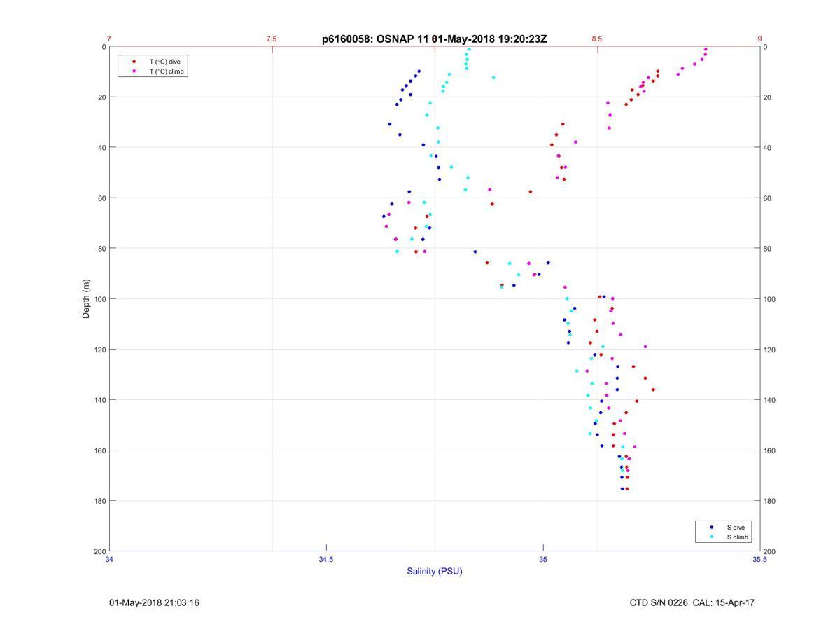840x620 pixels.
Task: Click the right depth axis tick label 140
Action: (x=769, y=400)
